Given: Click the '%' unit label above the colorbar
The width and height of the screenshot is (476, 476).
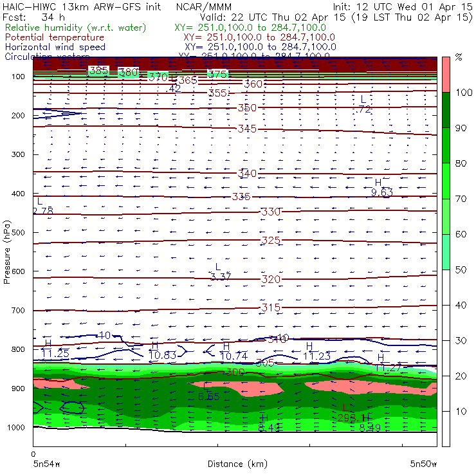Looking at the screenshot, I should point(459,57).
